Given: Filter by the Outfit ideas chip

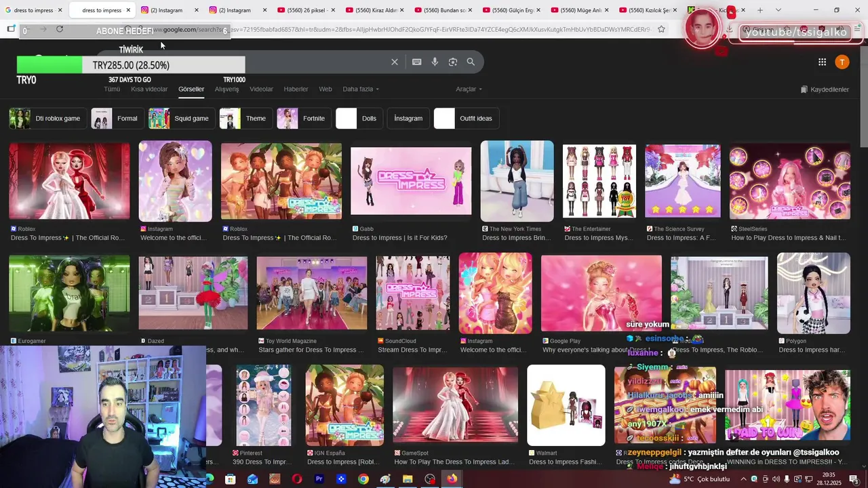Looking at the screenshot, I should coord(466,118).
